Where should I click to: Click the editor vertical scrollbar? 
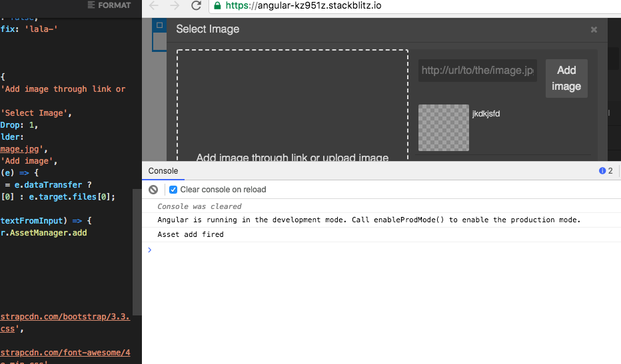pos(137,252)
